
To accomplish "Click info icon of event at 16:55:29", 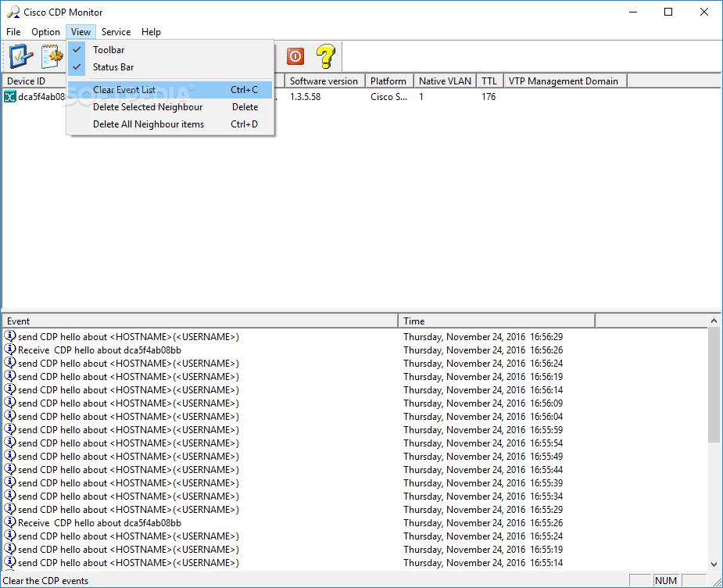I will pyautogui.click(x=10, y=509).
